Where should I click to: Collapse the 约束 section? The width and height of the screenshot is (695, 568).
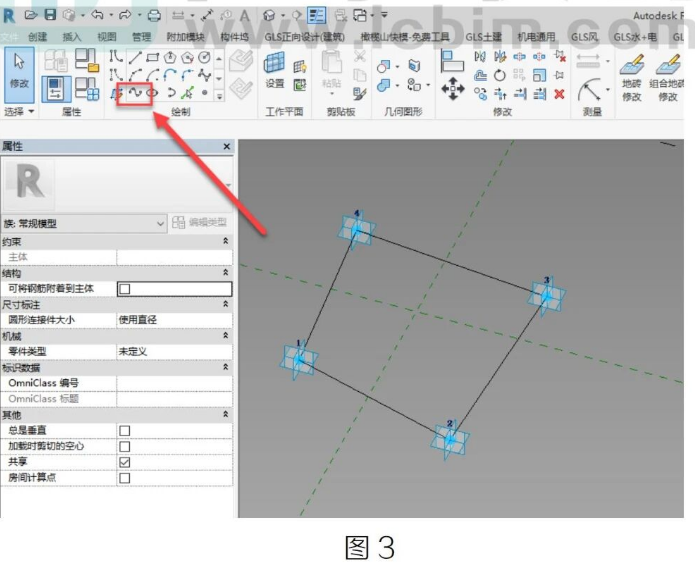pyautogui.click(x=226, y=241)
